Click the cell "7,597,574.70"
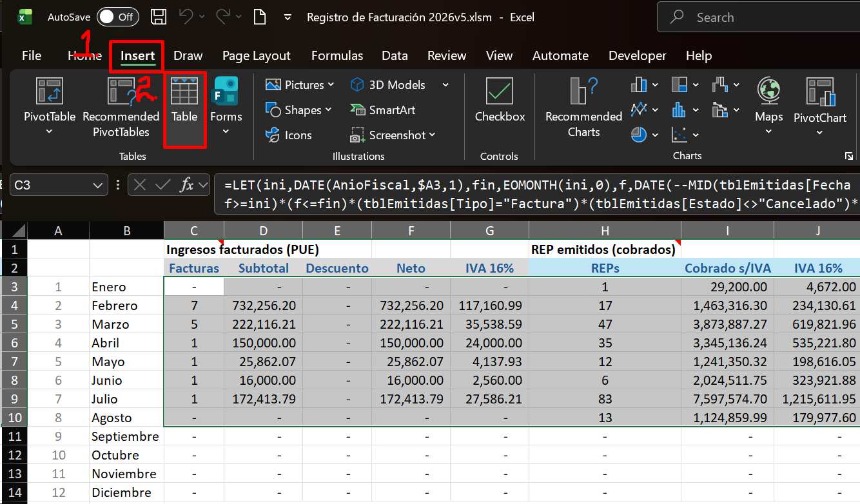Viewport: 860px width, 504px height. 727,399
